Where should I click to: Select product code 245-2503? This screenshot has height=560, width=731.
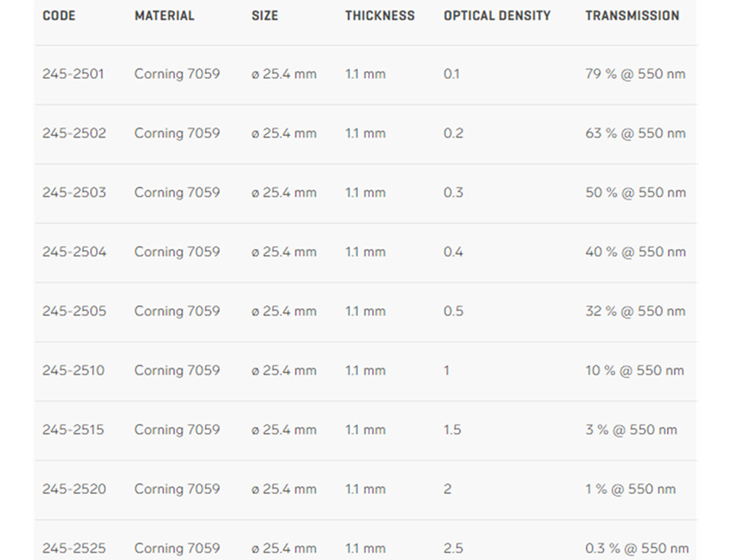tap(74, 192)
